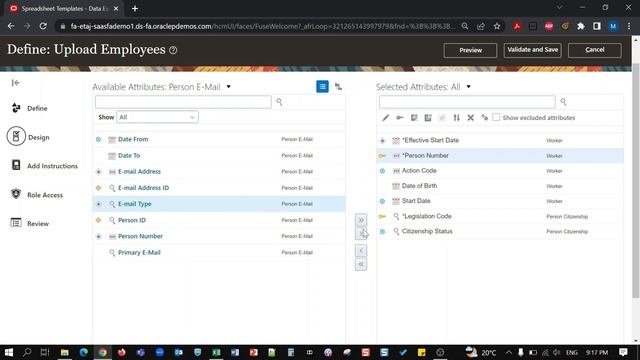Expand Selected Attributes All dropdown
This screenshot has width=640, height=360.
pyautogui.click(x=469, y=87)
